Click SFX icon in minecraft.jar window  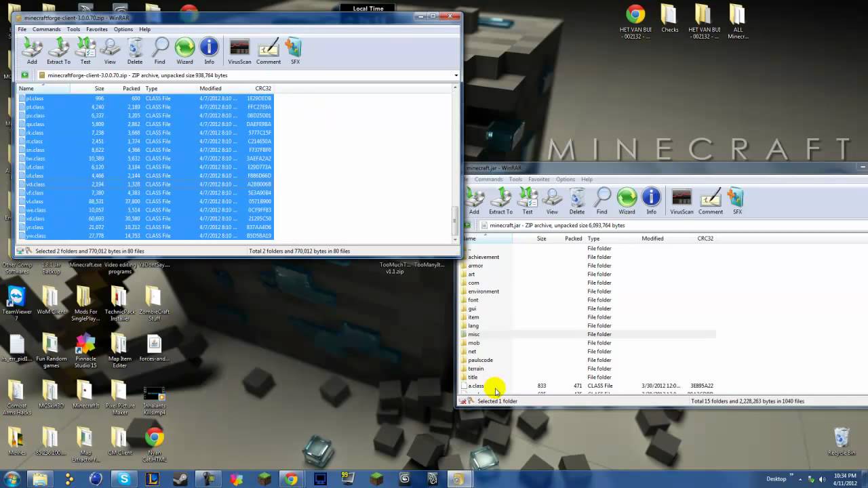[737, 201]
